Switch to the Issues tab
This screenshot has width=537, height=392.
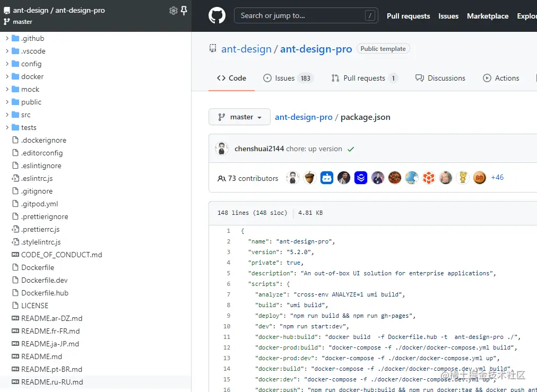pyautogui.click(x=288, y=78)
